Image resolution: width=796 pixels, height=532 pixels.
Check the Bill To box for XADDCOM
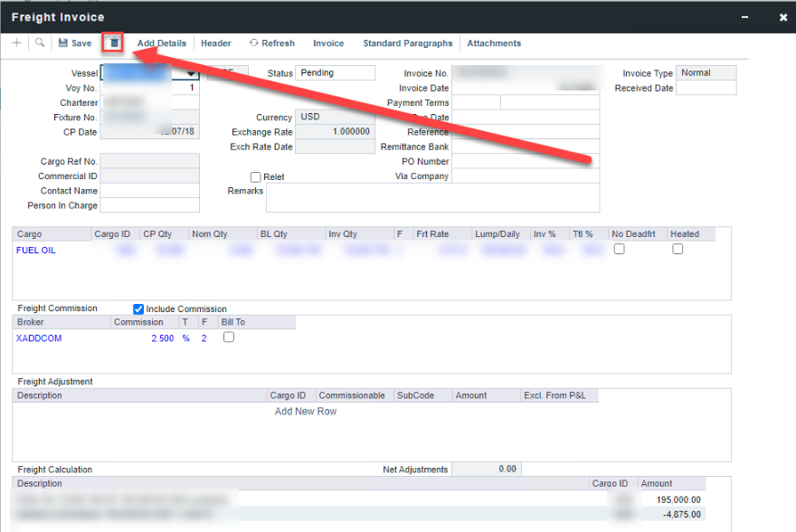[x=229, y=337]
